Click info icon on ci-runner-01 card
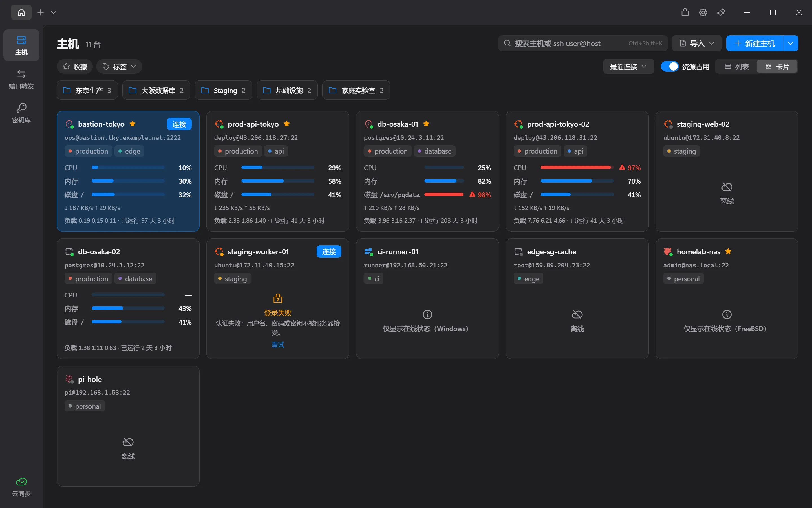 point(427,314)
